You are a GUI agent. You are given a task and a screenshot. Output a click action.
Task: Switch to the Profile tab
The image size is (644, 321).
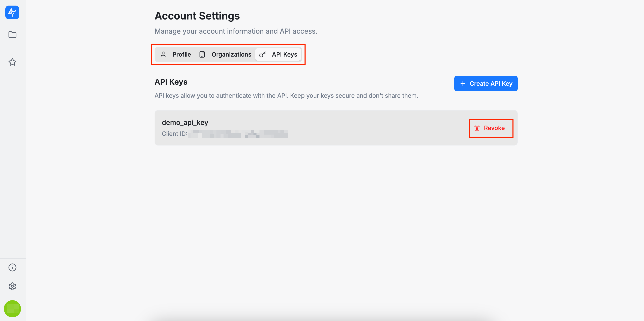[x=182, y=54]
